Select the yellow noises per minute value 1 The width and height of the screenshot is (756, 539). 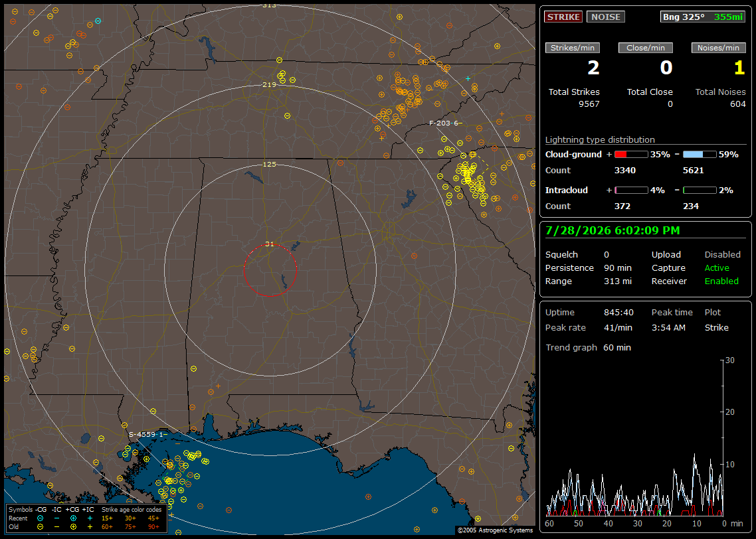point(739,68)
